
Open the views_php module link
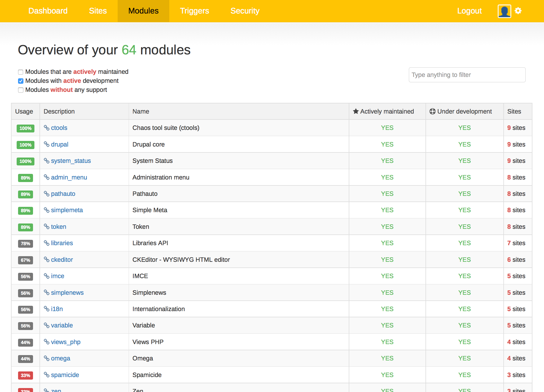[66, 342]
